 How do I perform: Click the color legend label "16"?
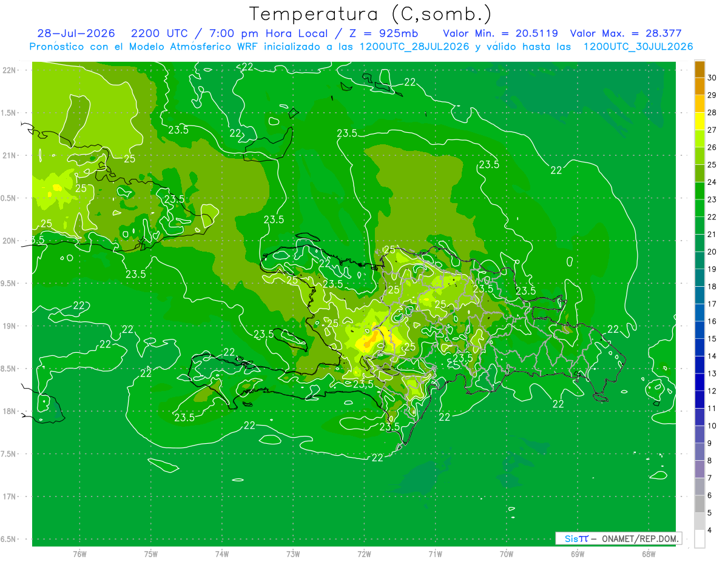click(712, 321)
